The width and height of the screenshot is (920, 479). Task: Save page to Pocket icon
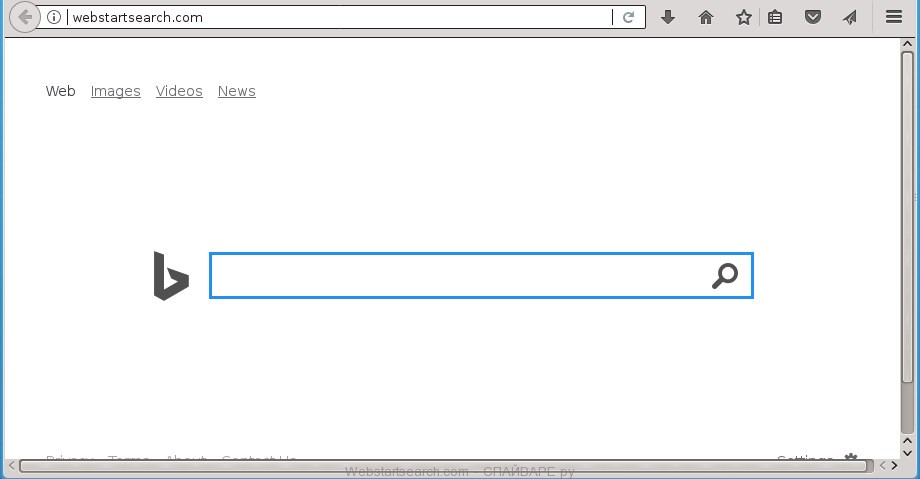pos(813,18)
